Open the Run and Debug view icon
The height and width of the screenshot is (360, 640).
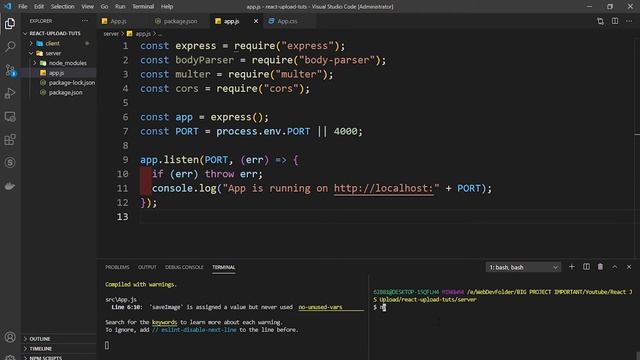click(10, 93)
